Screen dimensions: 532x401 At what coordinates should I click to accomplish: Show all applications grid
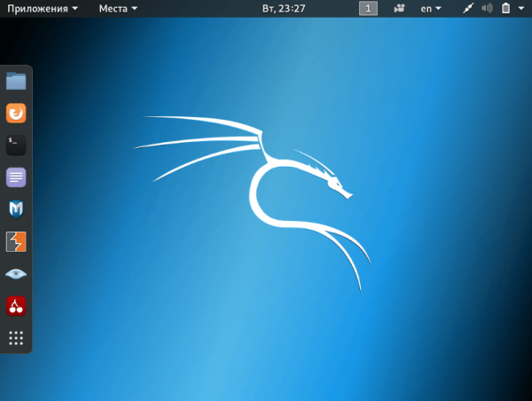[16, 338]
